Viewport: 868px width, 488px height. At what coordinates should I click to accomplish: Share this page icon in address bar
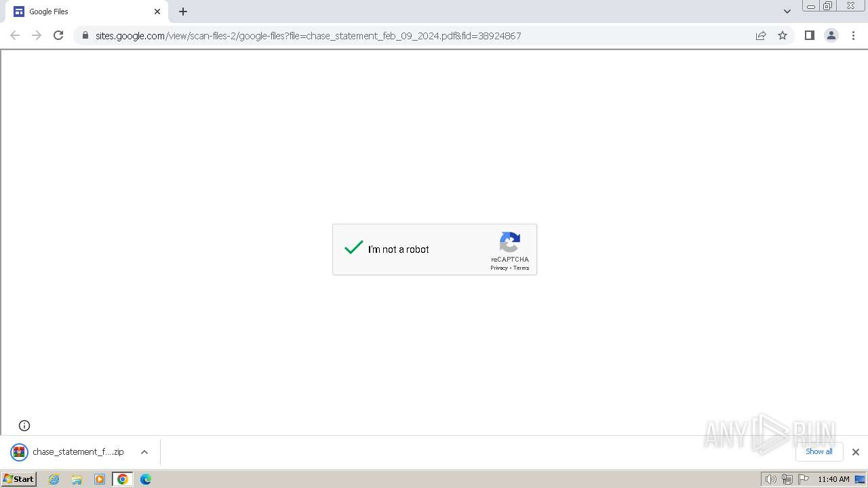(761, 35)
